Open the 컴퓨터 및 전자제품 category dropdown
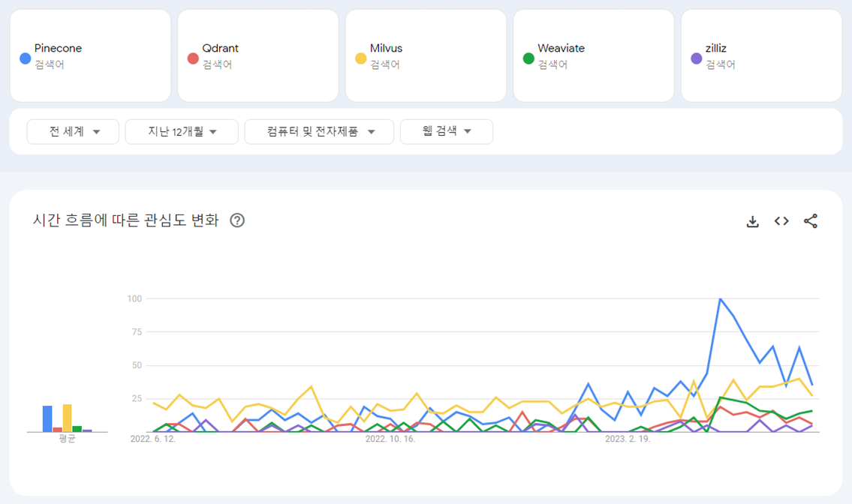852x504 pixels. pyautogui.click(x=319, y=131)
